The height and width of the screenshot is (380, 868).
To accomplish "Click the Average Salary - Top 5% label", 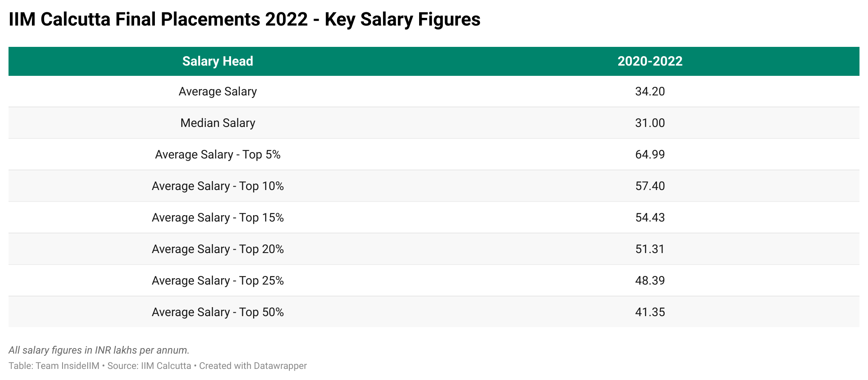I will [217, 155].
